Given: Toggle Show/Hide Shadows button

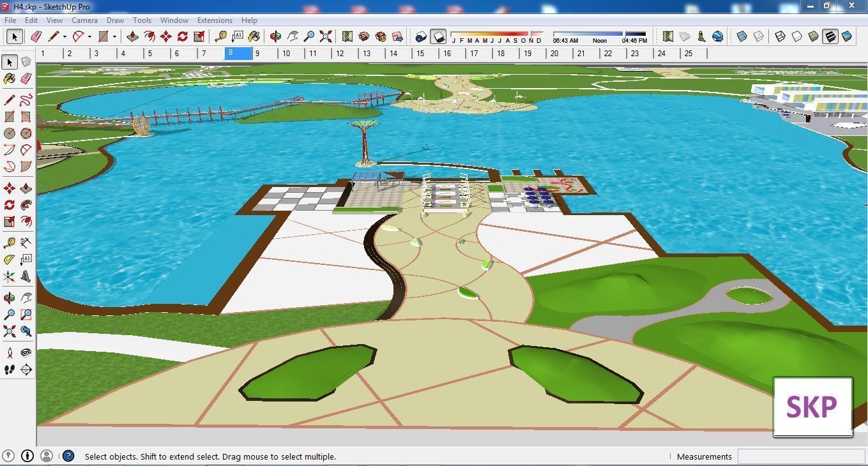Looking at the screenshot, I should point(438,36).
